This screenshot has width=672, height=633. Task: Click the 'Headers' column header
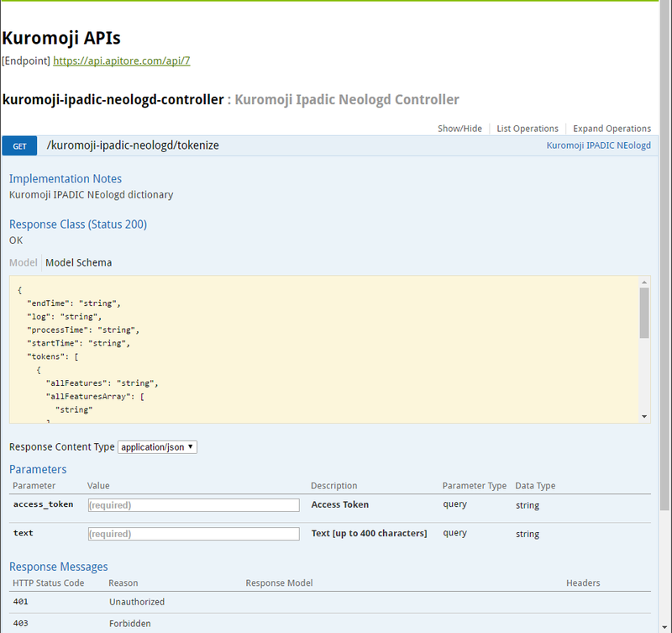(583, 583)
